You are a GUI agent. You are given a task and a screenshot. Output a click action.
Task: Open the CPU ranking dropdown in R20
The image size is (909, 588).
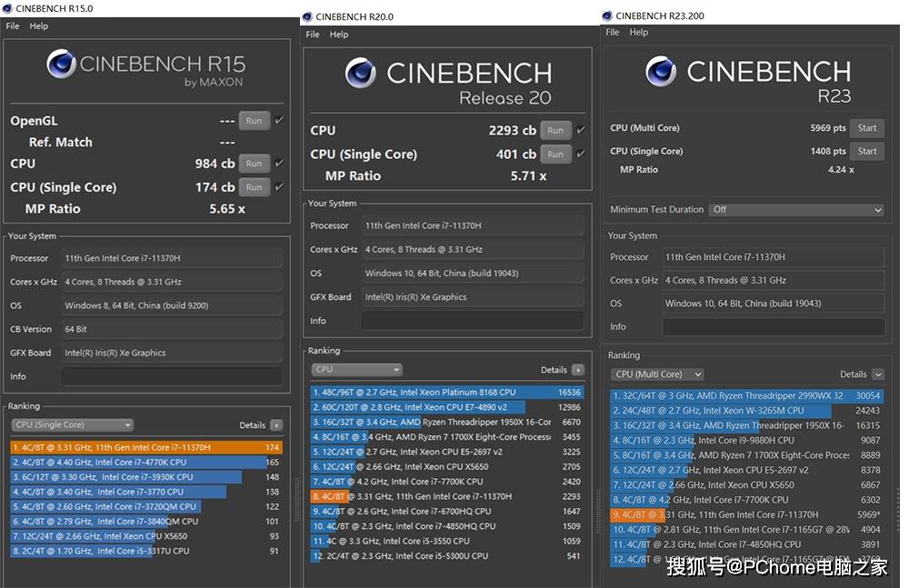(356, 369)
